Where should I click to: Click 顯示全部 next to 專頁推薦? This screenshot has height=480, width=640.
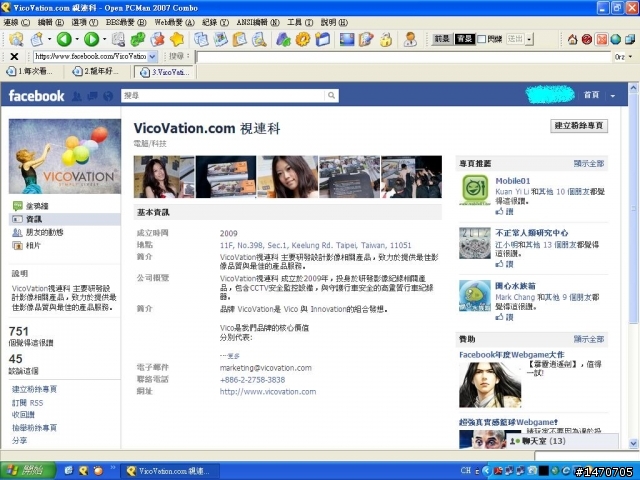pos(589,164)
